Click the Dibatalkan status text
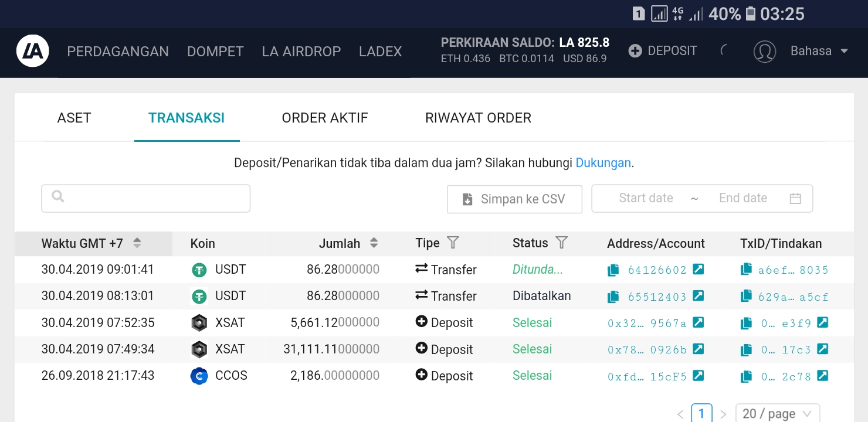Image resolution: width=868 pixels, height=422 pixels. [x=542, y=296]
